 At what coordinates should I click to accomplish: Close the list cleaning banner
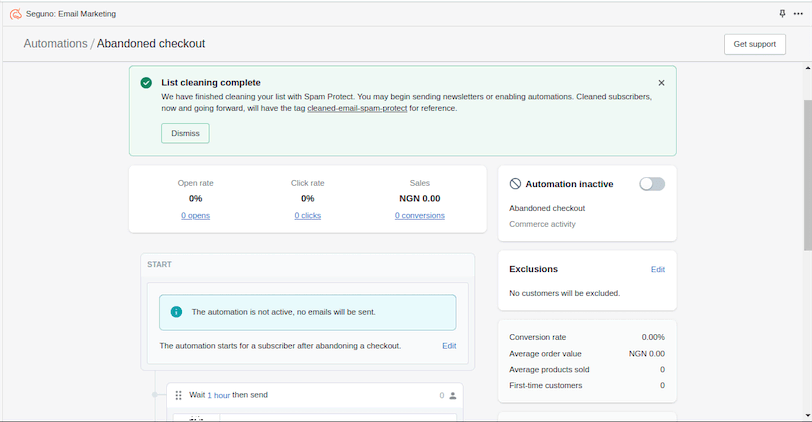pyautogui.click(x=661, y=83)
